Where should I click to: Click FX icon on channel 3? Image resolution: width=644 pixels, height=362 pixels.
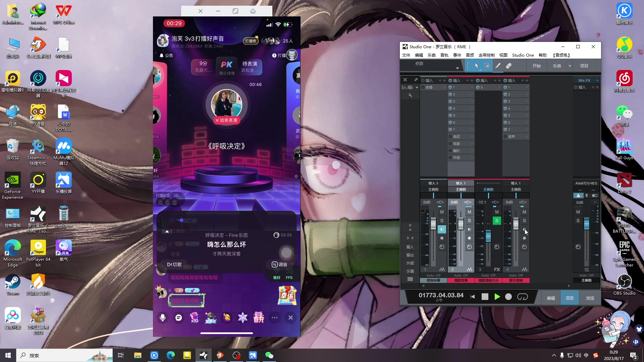[497, 269]
